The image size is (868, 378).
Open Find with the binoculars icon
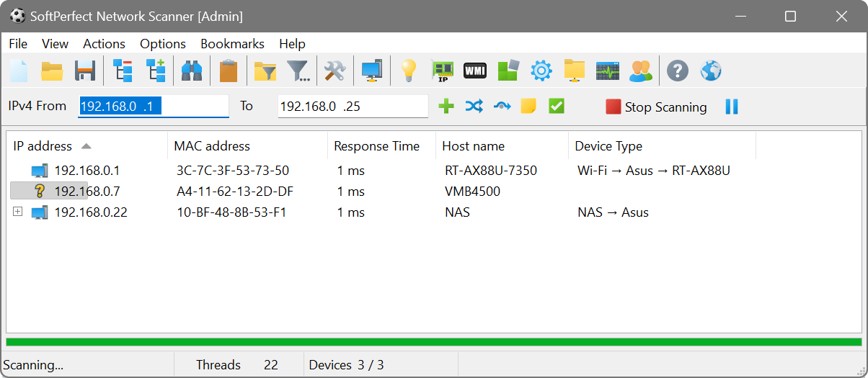click(191, 71)
